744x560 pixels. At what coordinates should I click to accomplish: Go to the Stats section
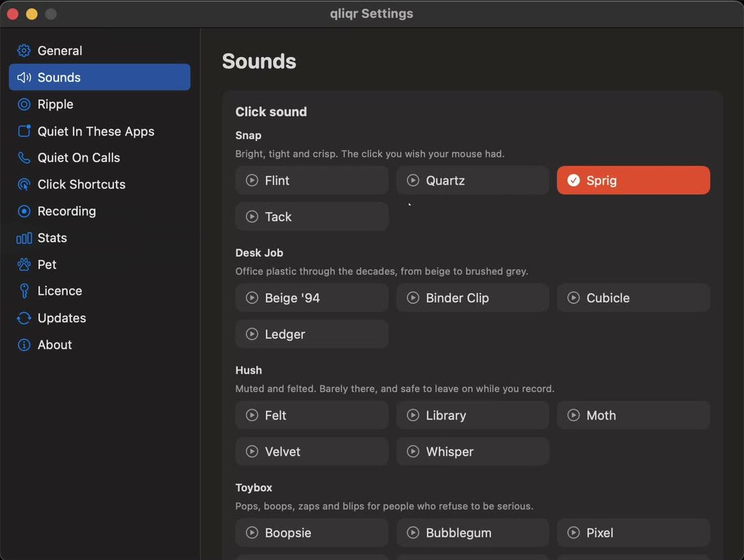(99, 238)
